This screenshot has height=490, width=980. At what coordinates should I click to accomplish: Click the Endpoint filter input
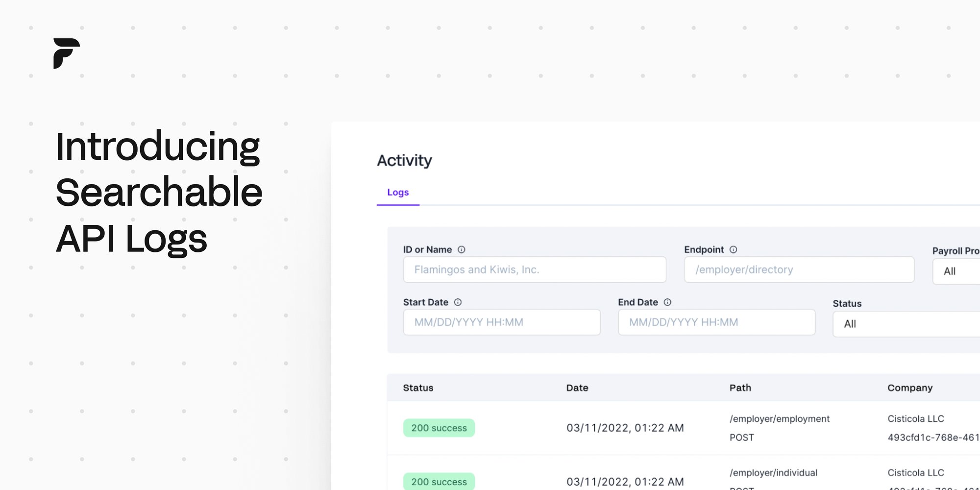coord(799,269)
